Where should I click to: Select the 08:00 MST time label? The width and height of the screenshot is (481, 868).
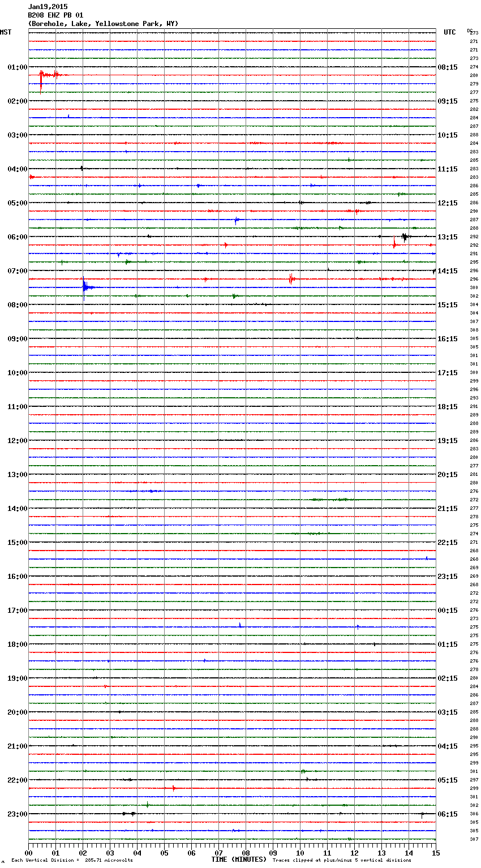[17, 305]
